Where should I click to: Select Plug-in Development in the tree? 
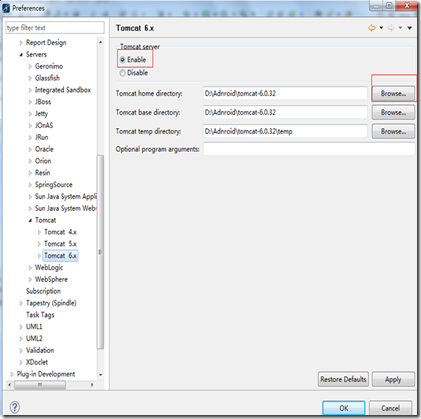coord(46,374)
